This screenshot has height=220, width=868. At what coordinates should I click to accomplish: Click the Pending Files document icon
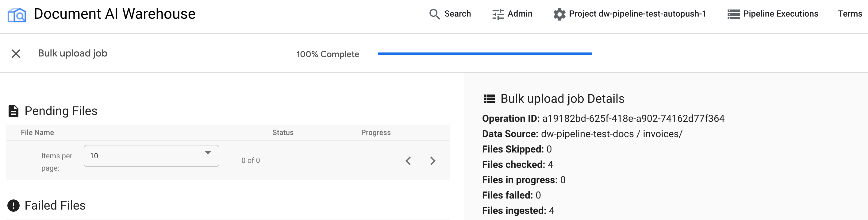point(13,111)
